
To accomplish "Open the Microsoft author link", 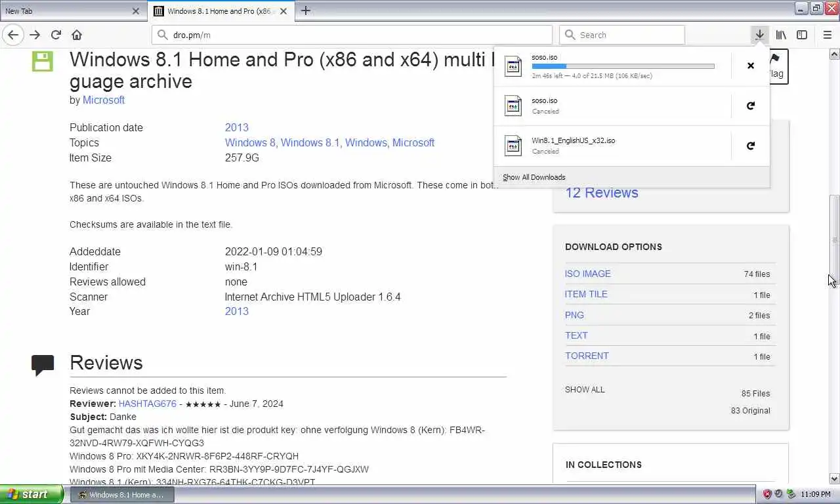I will coord(104,100).
